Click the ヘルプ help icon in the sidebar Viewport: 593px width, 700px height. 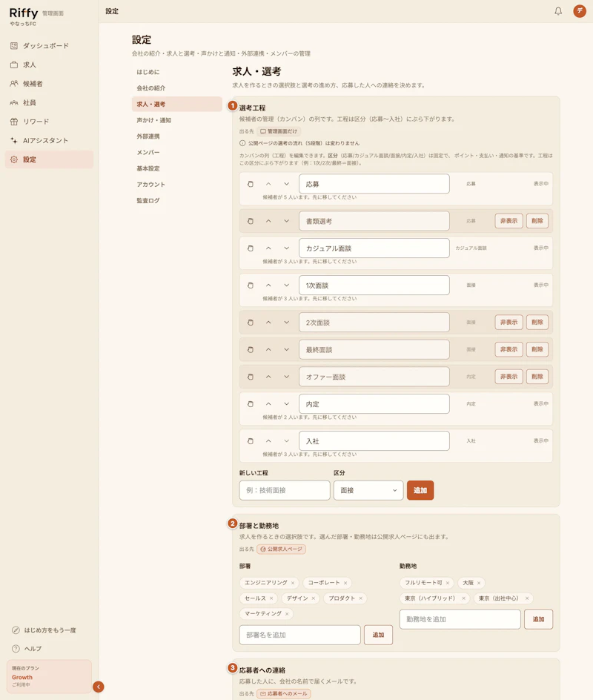pos(16,649)
